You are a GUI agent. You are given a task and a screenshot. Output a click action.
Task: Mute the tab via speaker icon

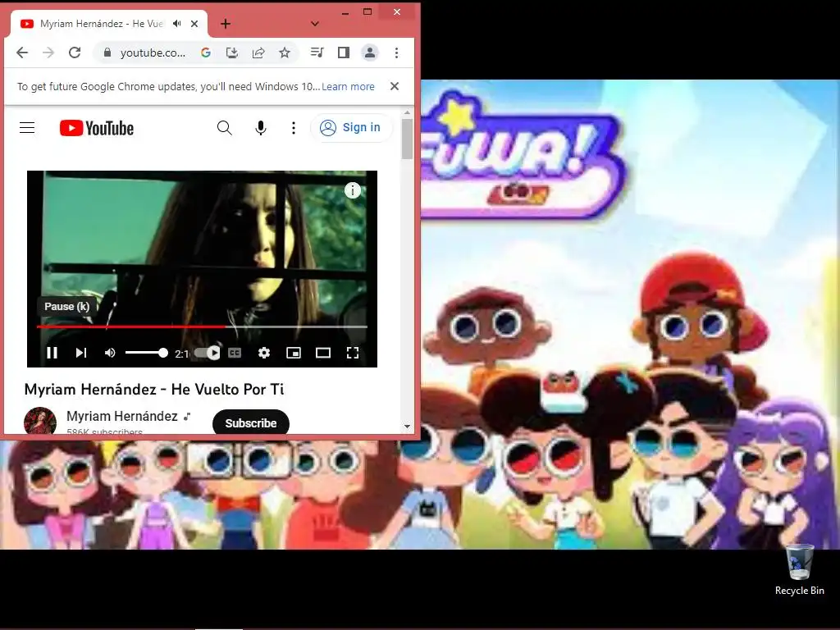click(177, 24)
